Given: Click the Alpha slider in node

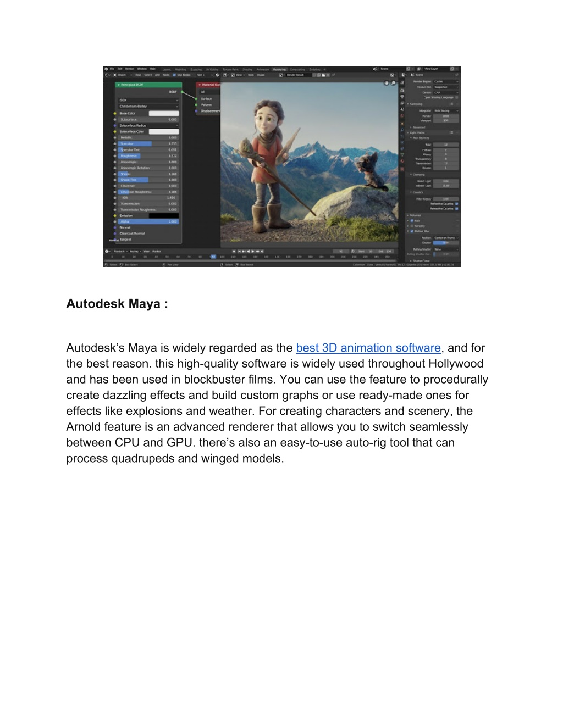Looking at the screenshot, I should 148,221.
